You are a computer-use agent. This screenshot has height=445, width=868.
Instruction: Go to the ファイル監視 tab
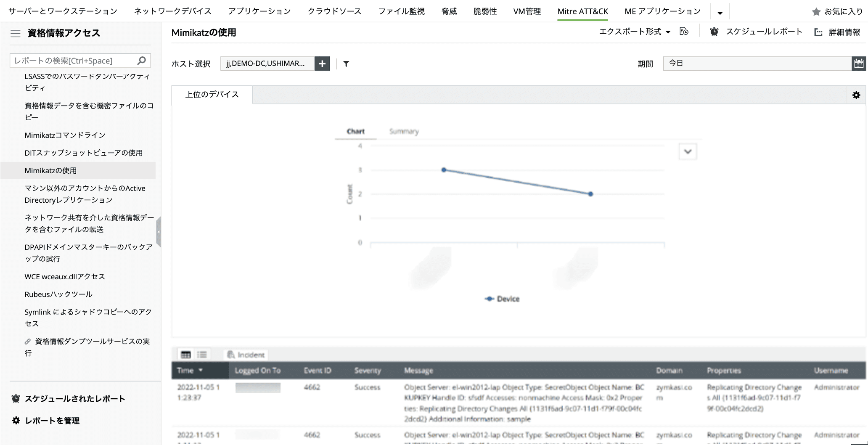tap(401, 11)
